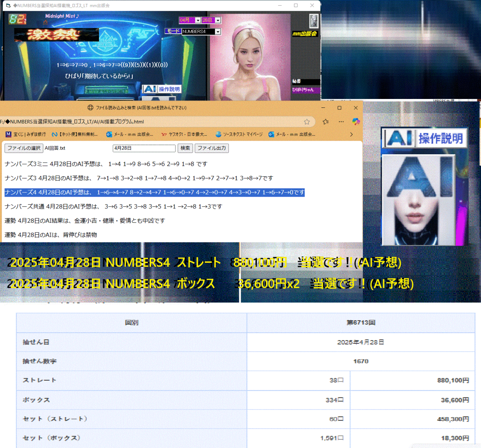
Task: Click the small portrait icon above mm出版会
Action: pyautogui.click(x=313, y=20)
